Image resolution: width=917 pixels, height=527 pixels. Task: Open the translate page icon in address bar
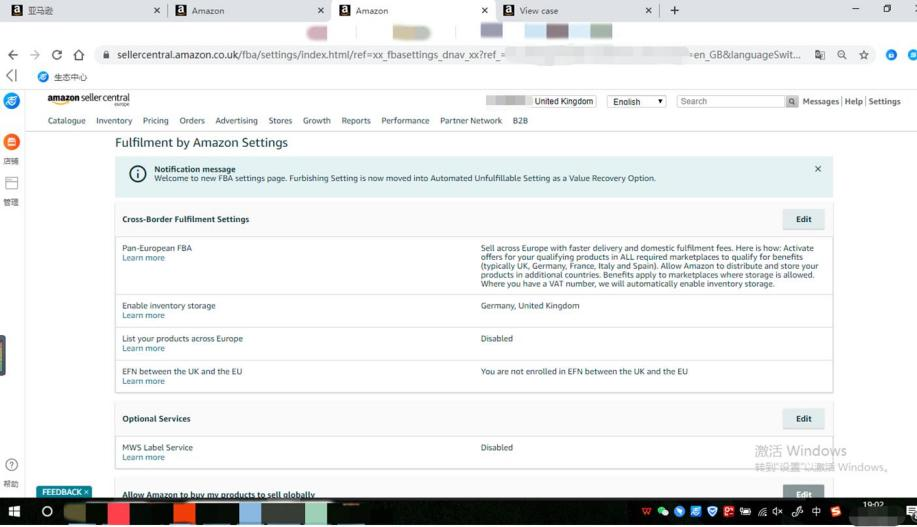[820, 54]
